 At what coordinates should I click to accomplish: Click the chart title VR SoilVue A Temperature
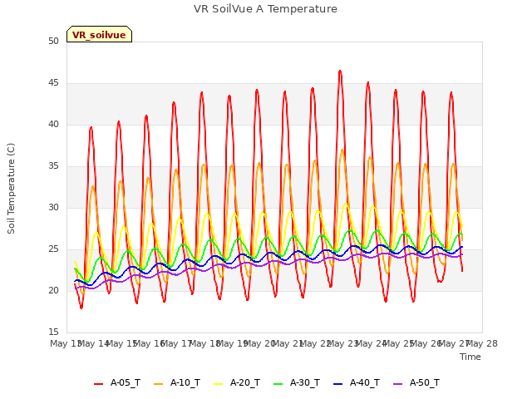coord(265,9)
